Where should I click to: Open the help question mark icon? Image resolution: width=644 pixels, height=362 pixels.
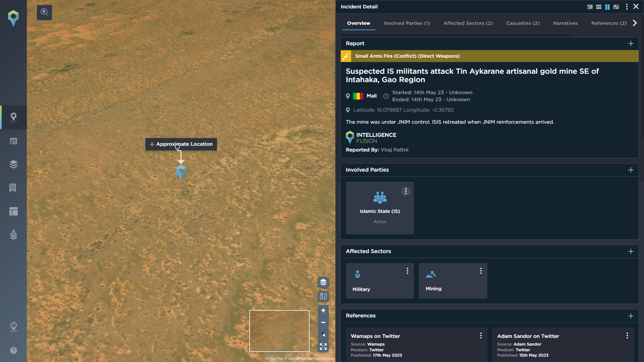pyautogui.click(x=13, y=350)
